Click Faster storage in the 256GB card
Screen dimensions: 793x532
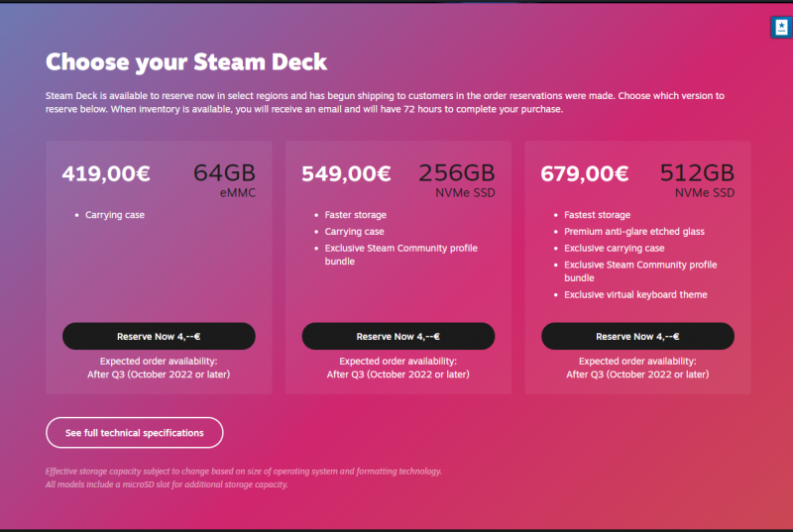356,215
